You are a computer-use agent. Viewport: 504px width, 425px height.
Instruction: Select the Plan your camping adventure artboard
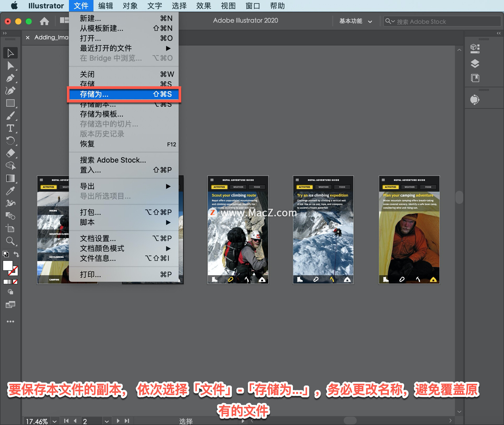point(409,230)
